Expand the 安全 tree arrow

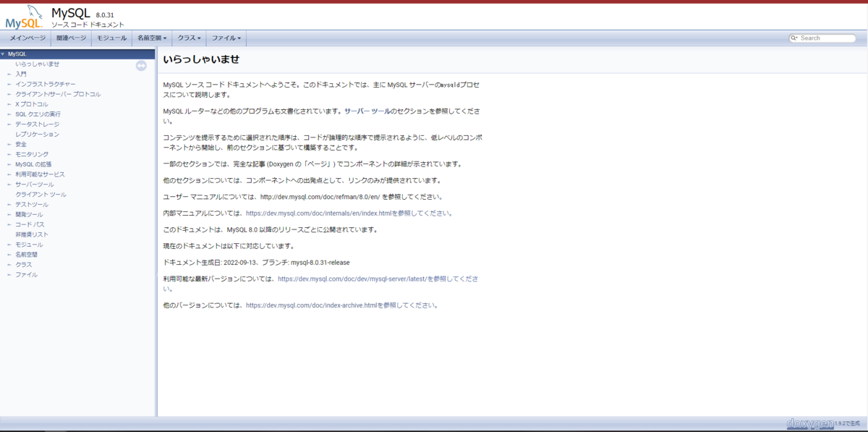(9, 144)
